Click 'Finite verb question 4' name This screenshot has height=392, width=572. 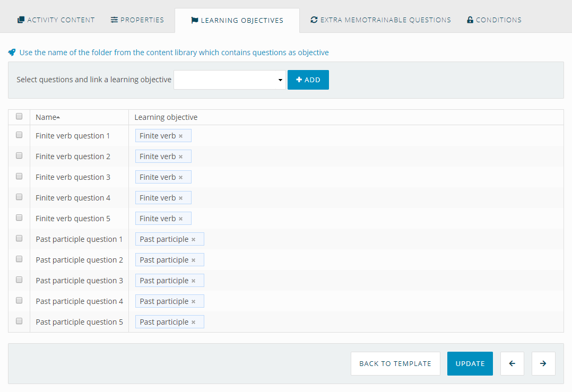tap(73, 198)
